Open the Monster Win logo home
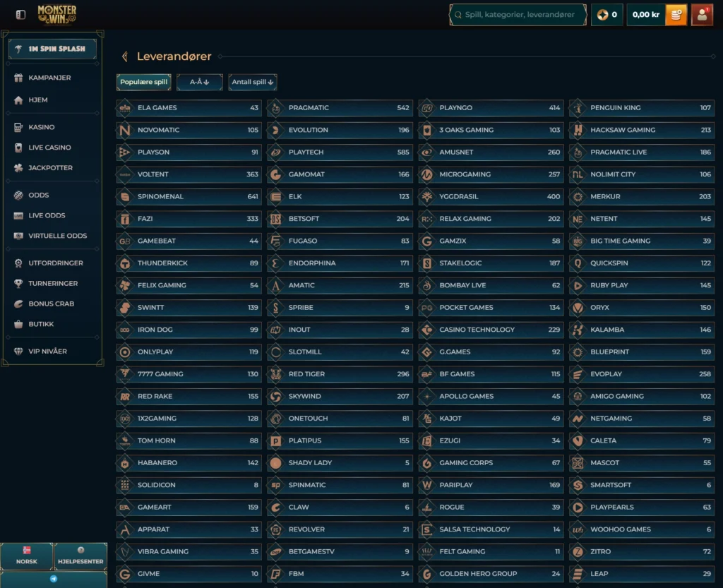Image resolution: width=723 pixels, height=588 pixels. click(x=57, y=14)
